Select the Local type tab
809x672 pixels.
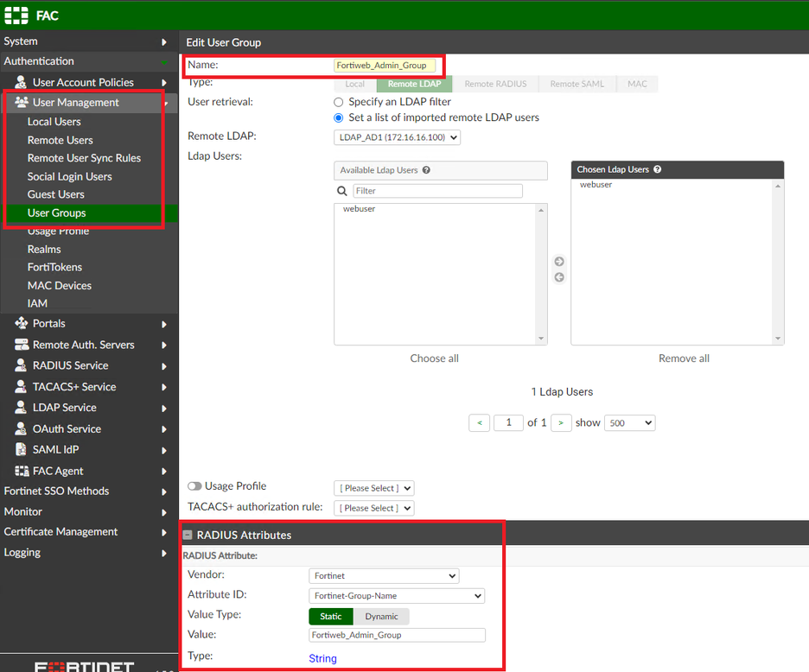[x=355, y=84]
